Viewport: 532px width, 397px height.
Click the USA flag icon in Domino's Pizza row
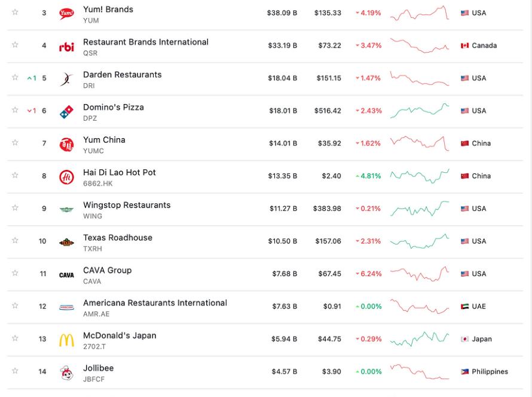(x=464, y=111)
